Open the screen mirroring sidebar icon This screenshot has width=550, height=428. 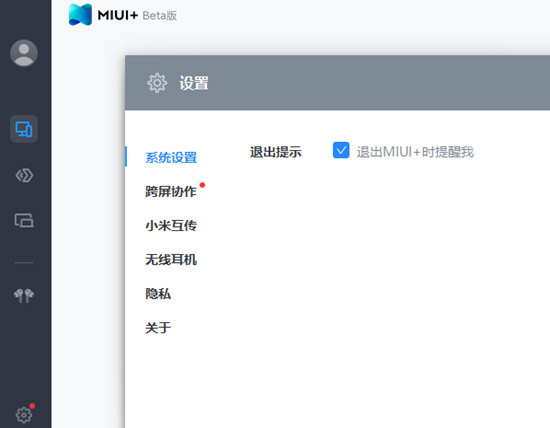[x=24, y=221]
